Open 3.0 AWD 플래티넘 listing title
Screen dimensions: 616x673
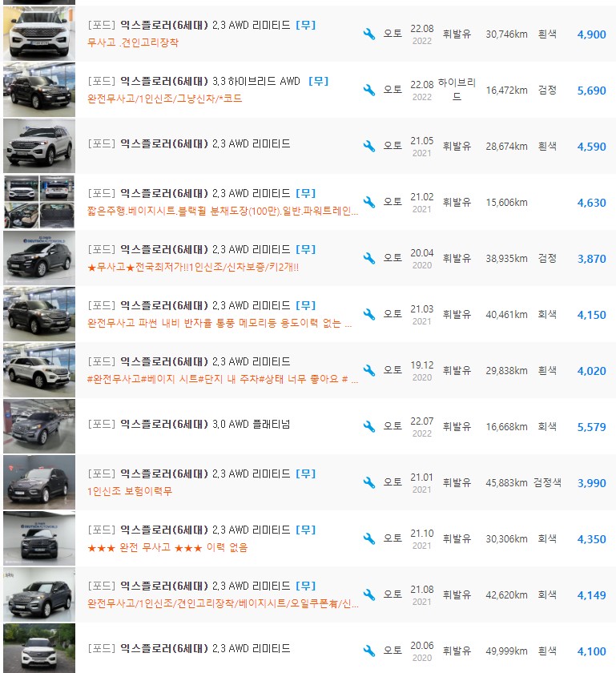(189, 424)
